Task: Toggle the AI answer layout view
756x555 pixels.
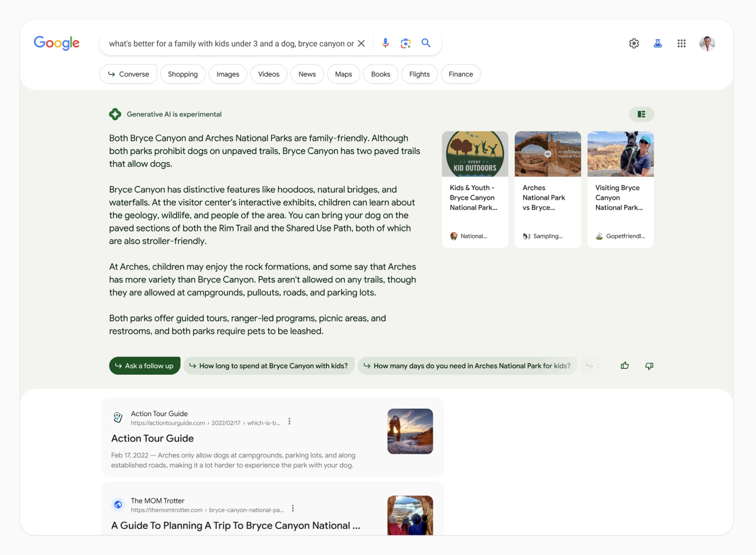Action: [x=641, y=114]
